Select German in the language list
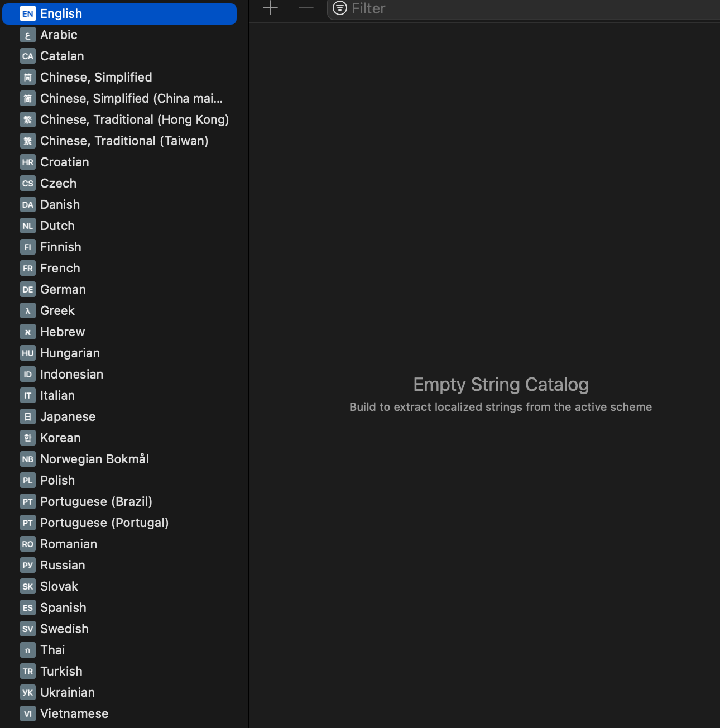 (63, 290)
